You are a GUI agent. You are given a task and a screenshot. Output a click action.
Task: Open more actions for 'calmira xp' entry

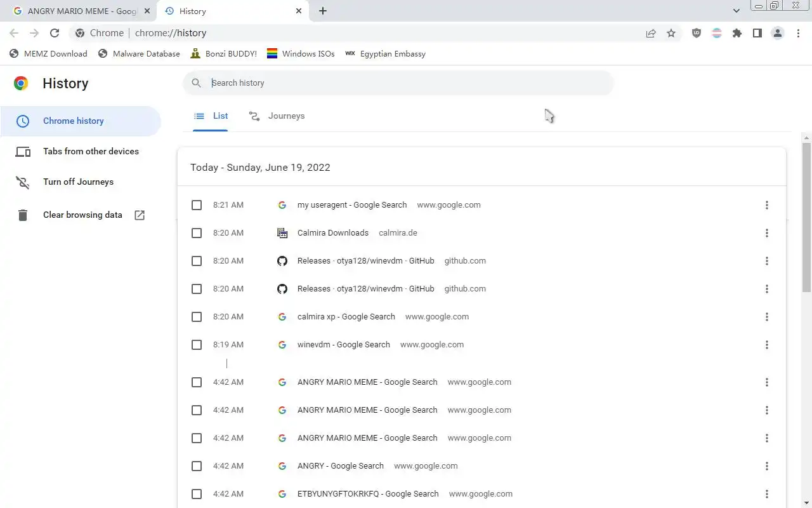tap(766, 317)
